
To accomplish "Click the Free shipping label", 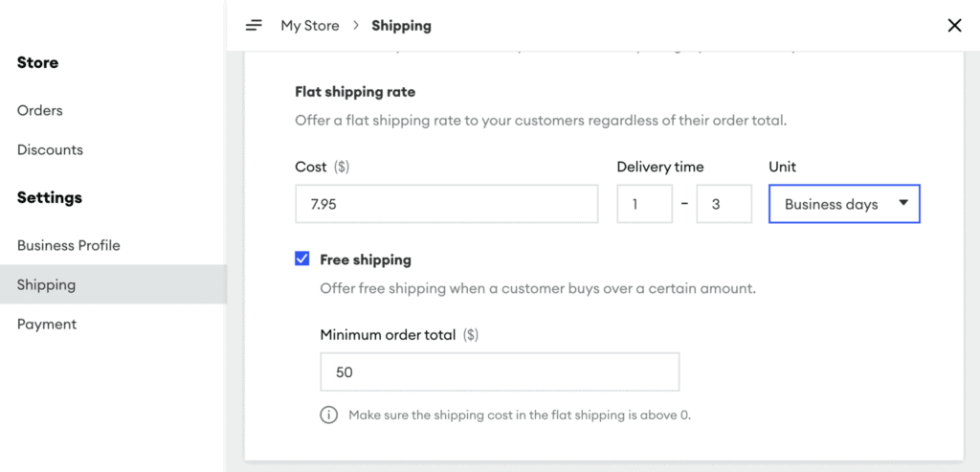I will (366, 259).
